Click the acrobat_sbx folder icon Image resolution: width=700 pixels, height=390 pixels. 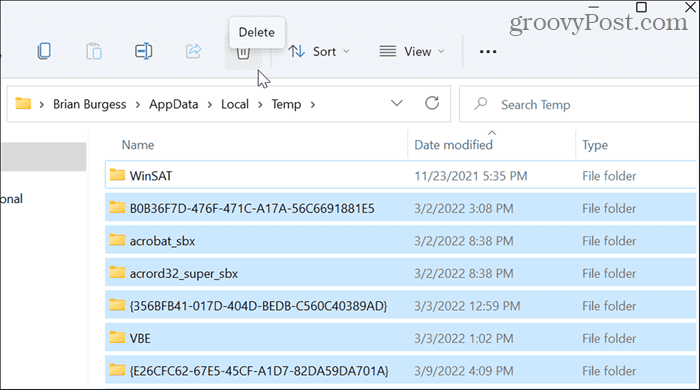117,240
